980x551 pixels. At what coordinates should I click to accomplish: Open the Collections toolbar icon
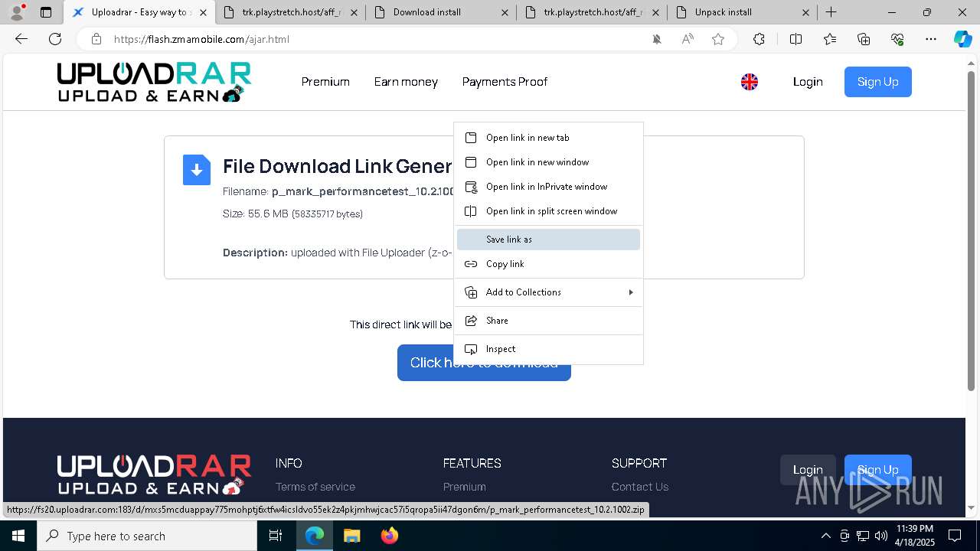[864, 39]
